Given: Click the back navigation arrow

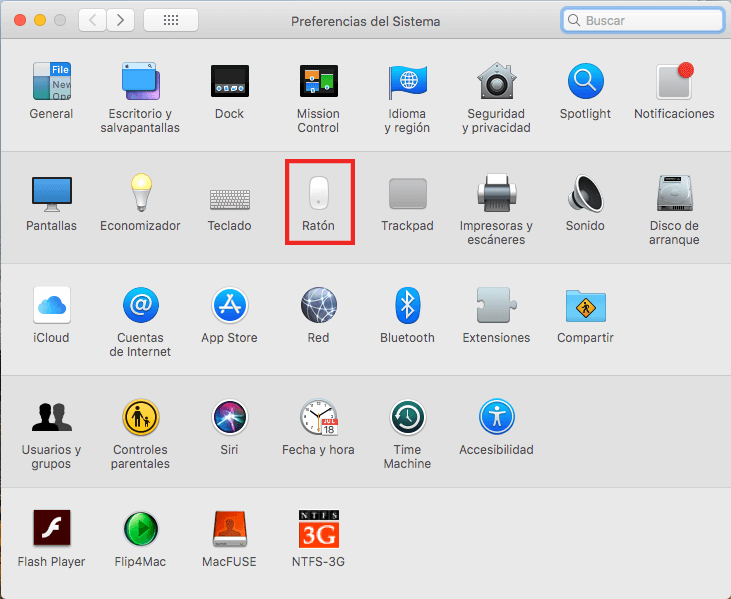Looking at the screenshot, I should point(92,20).
